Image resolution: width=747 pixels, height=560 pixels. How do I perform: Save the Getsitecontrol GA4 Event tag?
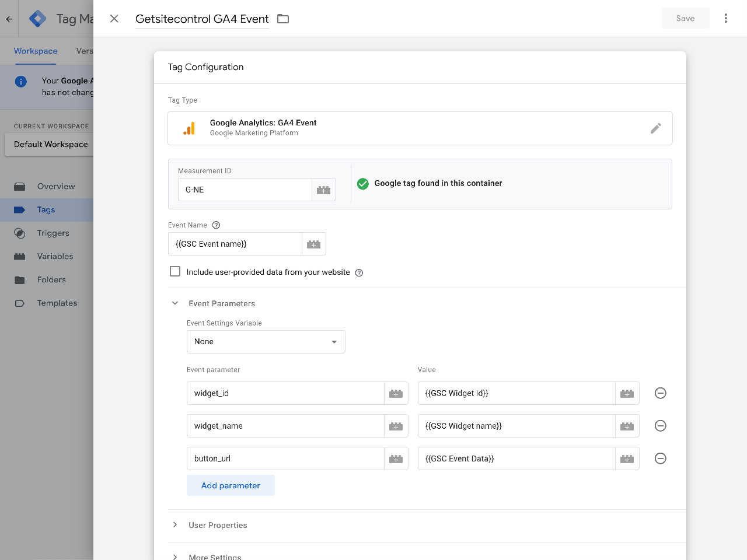685,18
